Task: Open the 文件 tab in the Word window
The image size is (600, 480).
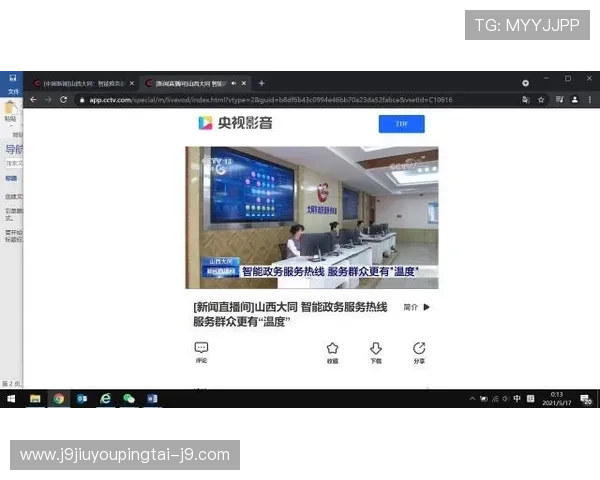Action: point(13,92)
